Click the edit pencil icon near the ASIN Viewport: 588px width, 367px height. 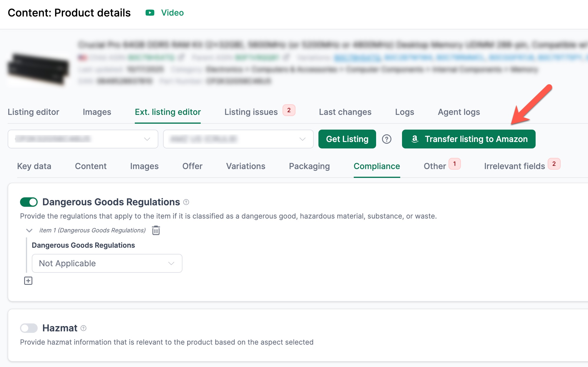coord(181,57)
